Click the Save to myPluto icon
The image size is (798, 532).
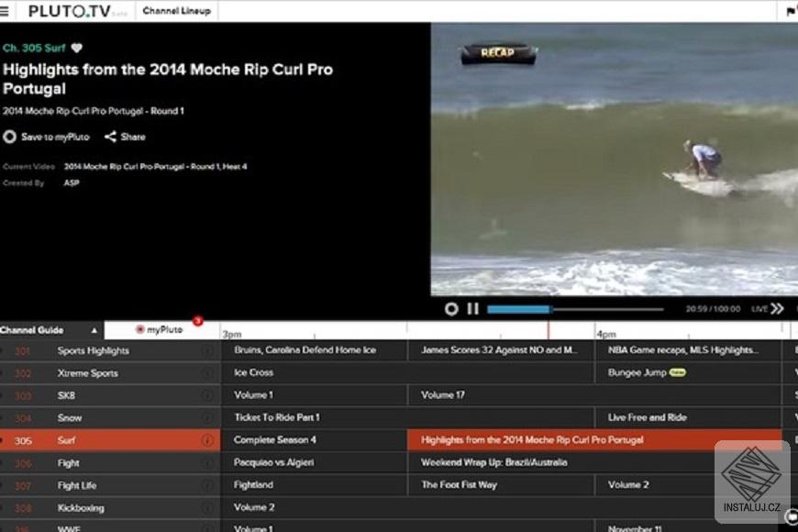coord(11,136)
